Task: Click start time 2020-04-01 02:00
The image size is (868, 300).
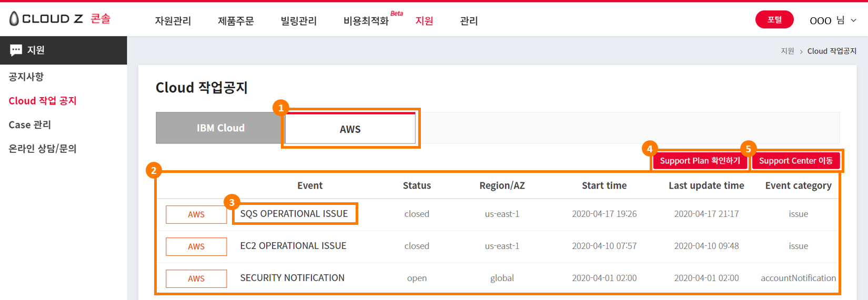Action: 604,278
